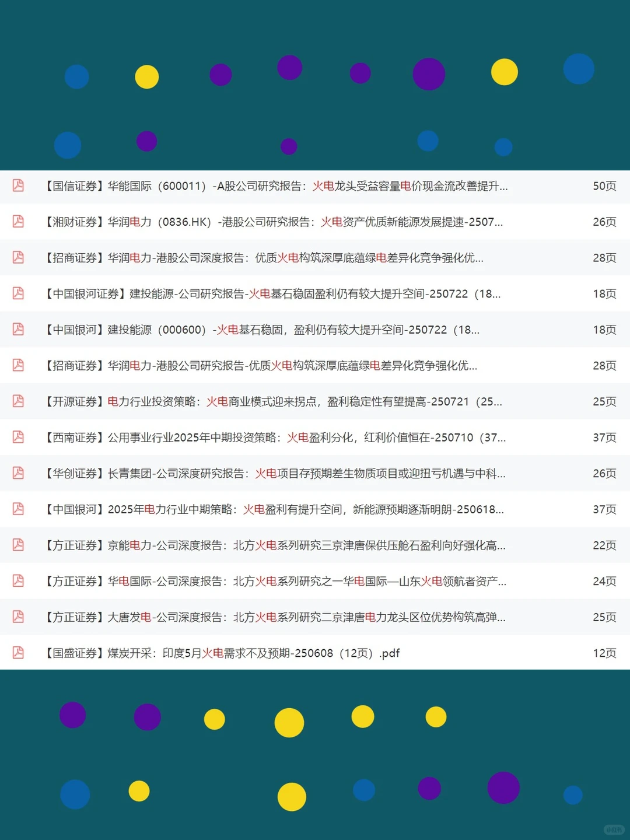Click the PDF icon for 华润电力 (0836.HK) report
Screen dimensions: 630x840
point(18,222)
